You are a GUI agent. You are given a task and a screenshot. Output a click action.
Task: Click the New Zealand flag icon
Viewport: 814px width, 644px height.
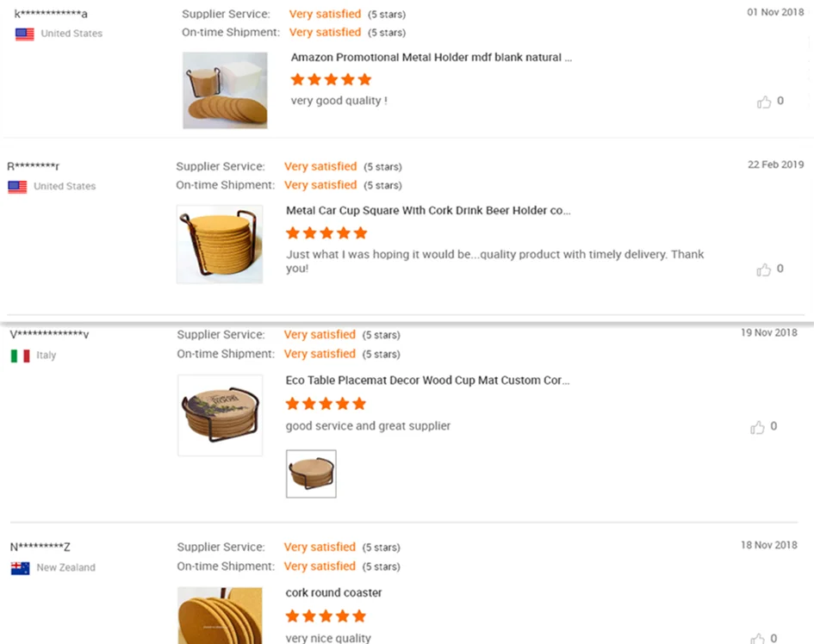tap(20, 568)
